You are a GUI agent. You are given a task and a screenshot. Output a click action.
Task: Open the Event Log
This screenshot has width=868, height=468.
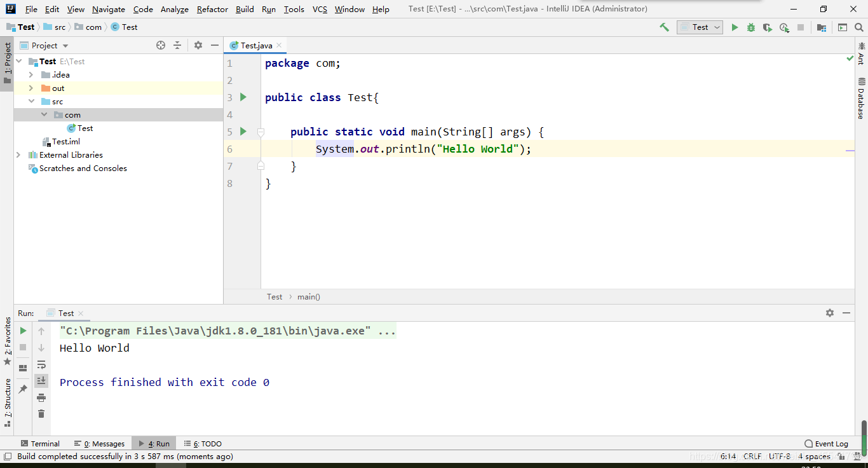click(826, 444)
